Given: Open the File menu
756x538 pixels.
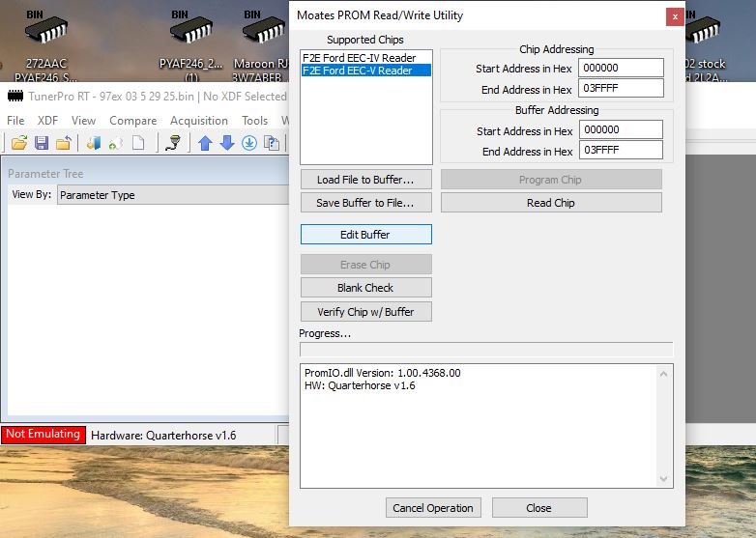Looking at the screenshot, I should pos(15,121).
